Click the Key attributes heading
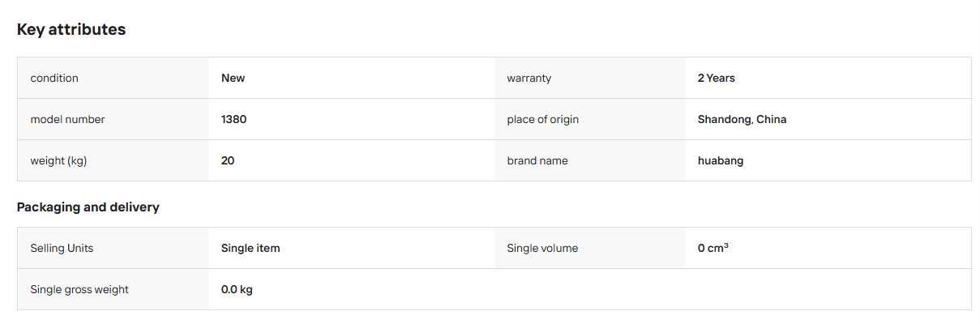The width and height of the screenshot is (980, 324). pyautogui.click(x=71, y=30)
